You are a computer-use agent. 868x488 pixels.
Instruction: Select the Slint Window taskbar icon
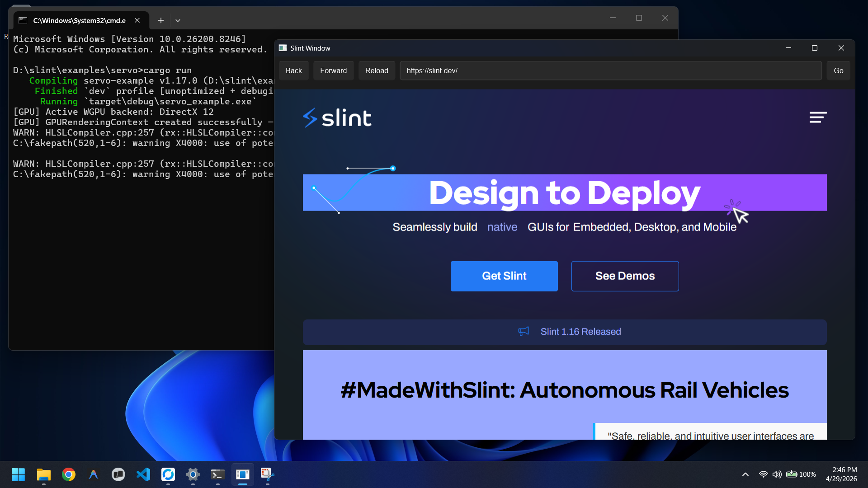click(x=242, y=474)
